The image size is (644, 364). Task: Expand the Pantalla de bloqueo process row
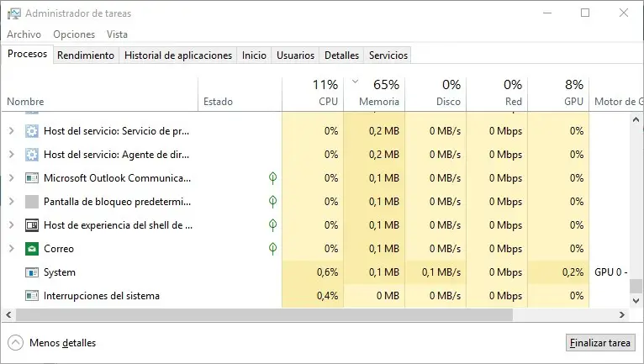click(11, 202)
